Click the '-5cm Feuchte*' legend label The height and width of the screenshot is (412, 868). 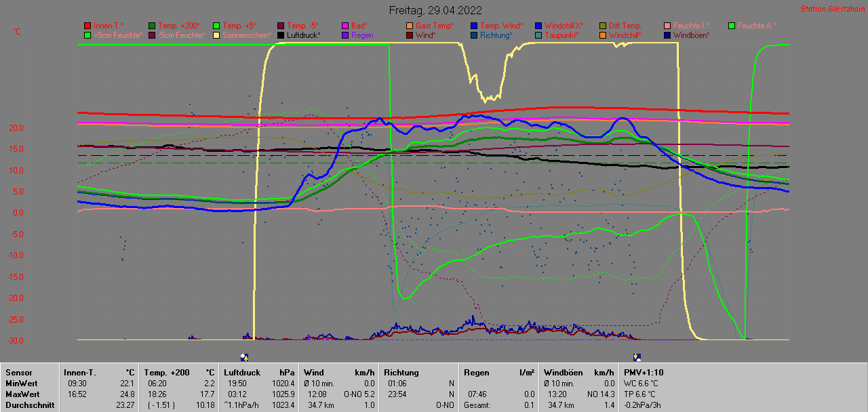point(181,35)
